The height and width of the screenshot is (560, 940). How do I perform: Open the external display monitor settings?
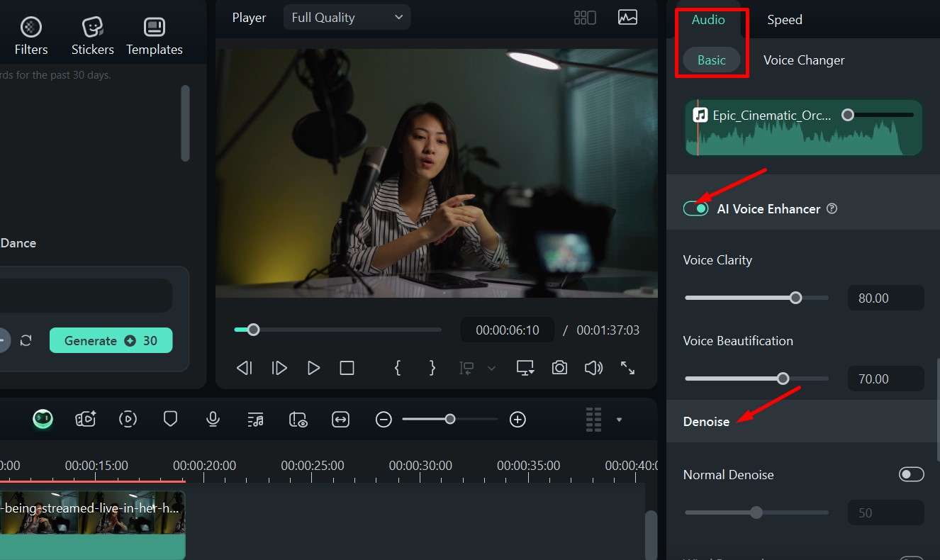(525, 368)
